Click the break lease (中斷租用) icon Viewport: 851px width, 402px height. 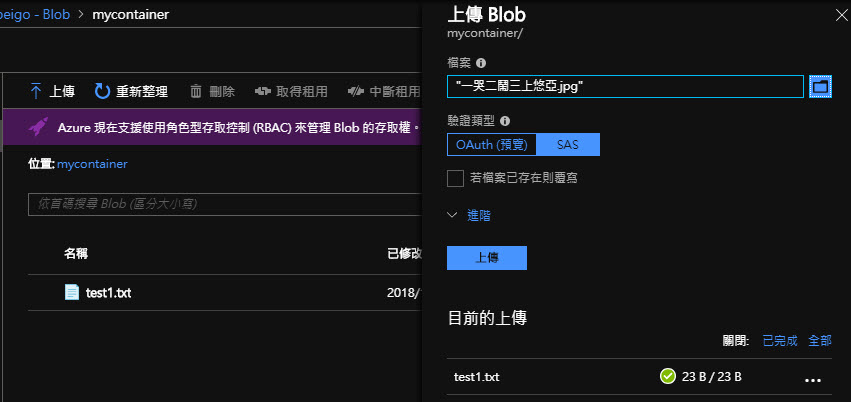[x=355, y=91]
